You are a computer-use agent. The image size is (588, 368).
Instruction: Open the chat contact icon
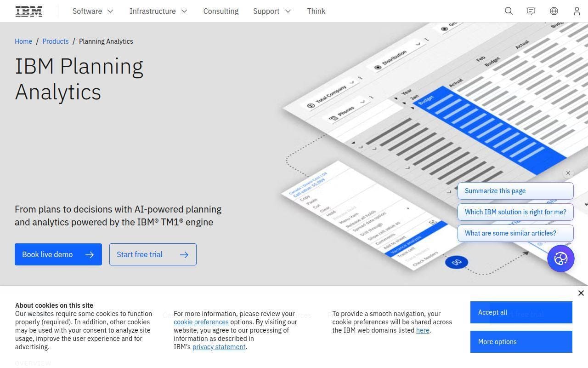click(x=531, y=11)
